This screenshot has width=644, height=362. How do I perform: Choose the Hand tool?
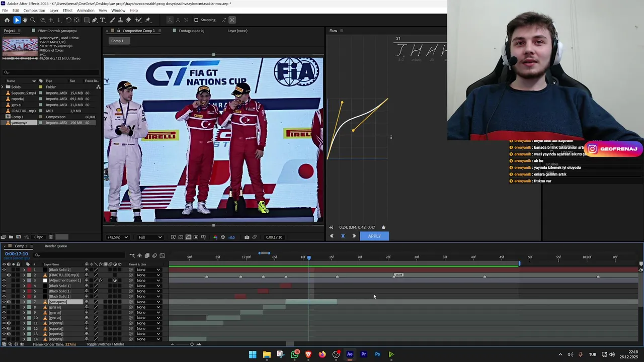coord(25,20)
